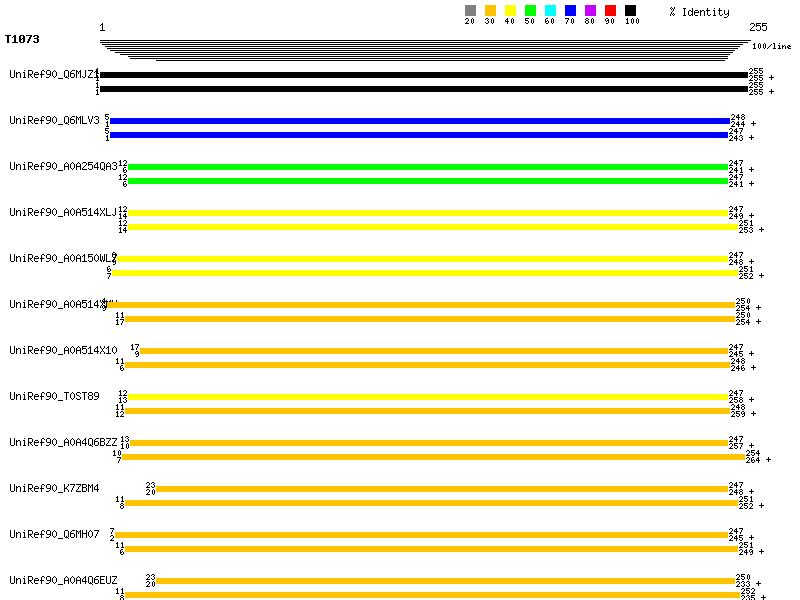The image size is (800, 600).
Task: Open the UniRef90_Q6MLV3 sequence label
Action: click(54, 120)
